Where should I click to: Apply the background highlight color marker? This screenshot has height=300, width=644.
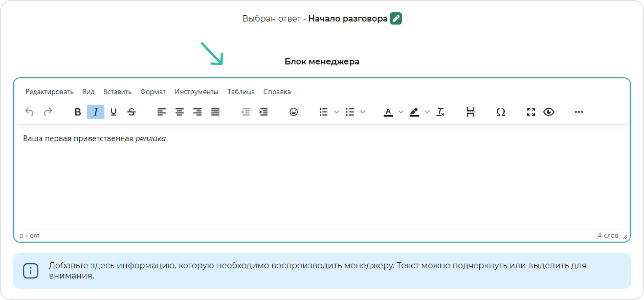(414, 112)
